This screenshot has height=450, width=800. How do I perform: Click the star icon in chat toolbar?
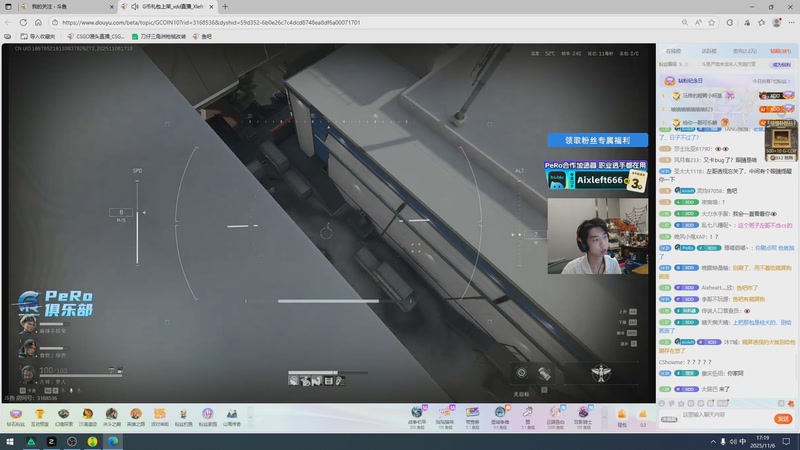(681, 403)
